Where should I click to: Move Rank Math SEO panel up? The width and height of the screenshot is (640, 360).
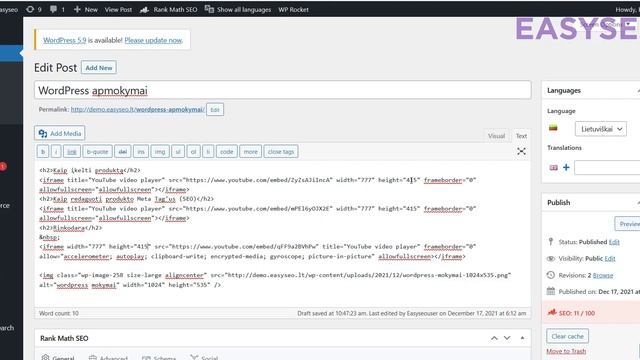click(494, 338)
